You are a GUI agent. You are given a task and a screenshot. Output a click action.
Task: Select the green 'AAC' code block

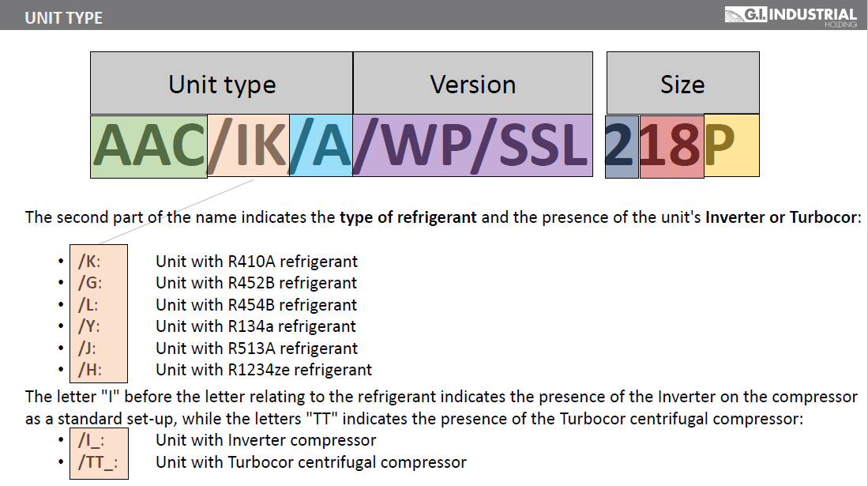coord(149,146)
